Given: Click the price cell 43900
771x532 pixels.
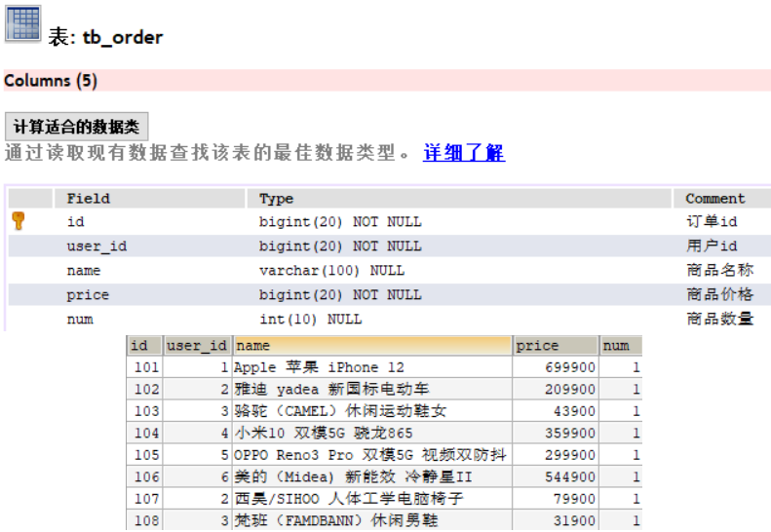Looking at the screenshot, I should (556, 411).
